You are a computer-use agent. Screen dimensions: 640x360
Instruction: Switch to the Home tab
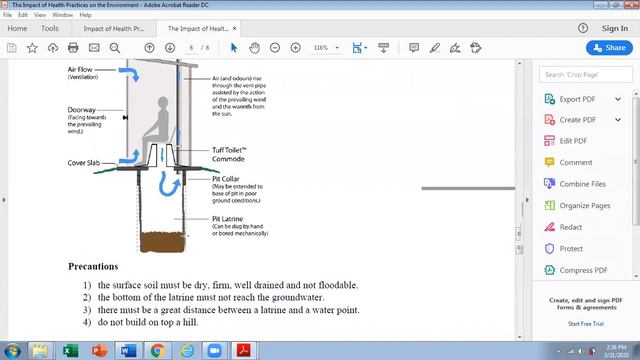pos(18,29)
